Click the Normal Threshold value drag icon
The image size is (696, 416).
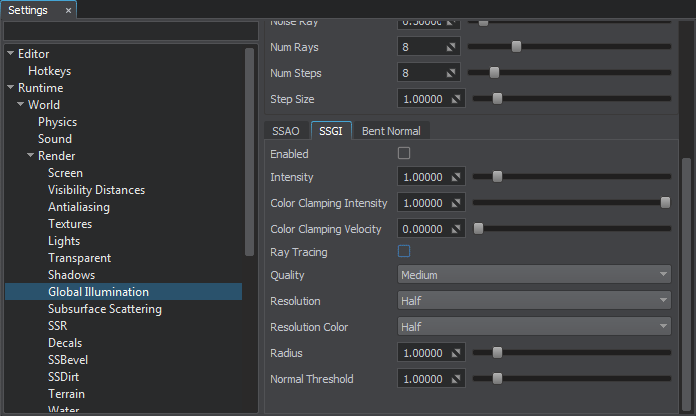(457, 379)
